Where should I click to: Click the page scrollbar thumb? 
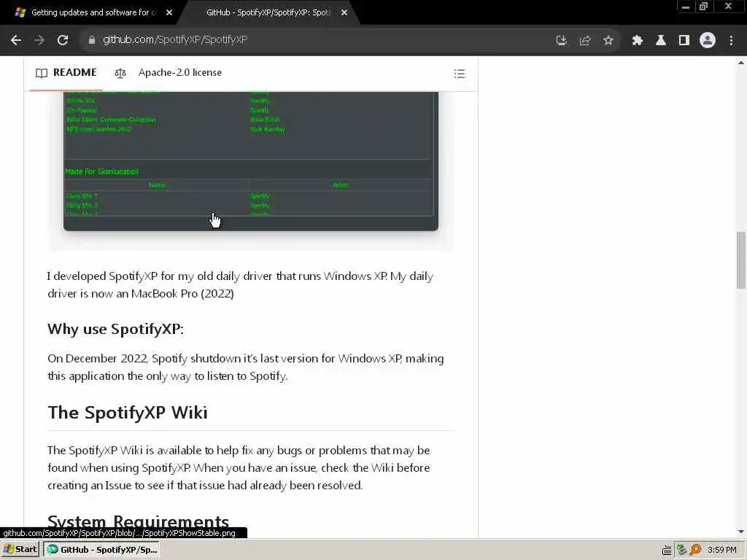coord(741,260)
